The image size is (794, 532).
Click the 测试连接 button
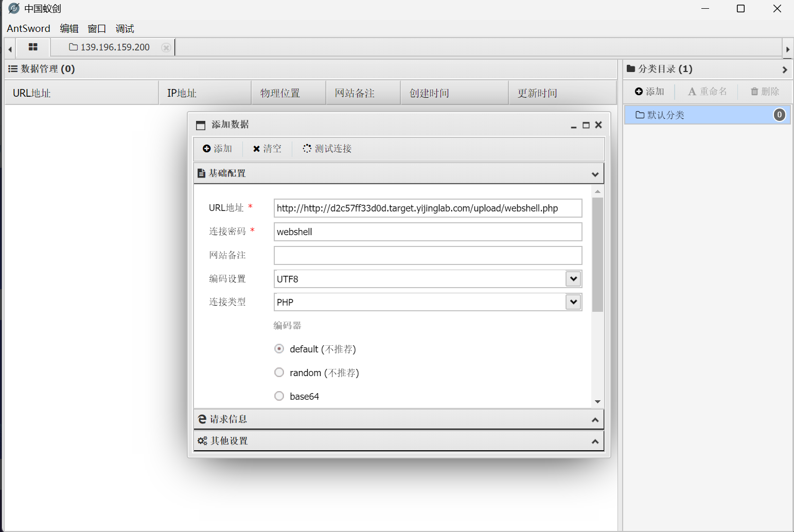[x=327, y=149]
